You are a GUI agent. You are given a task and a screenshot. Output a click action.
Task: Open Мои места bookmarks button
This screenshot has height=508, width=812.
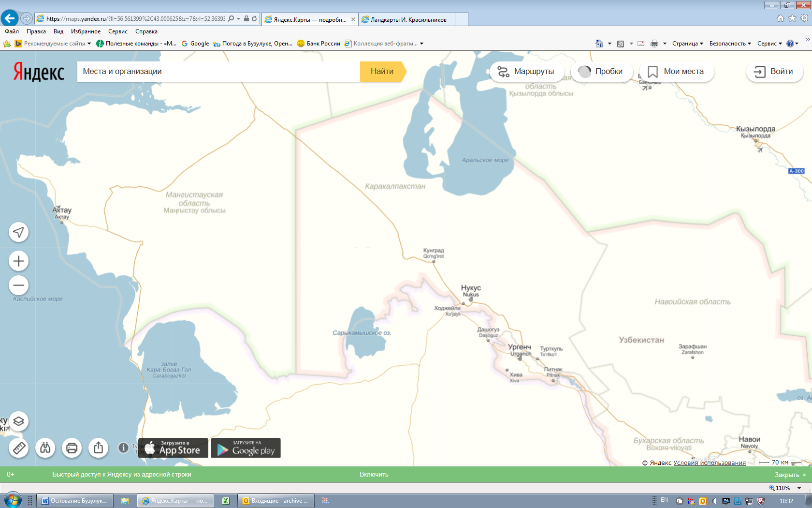tap(677, 72)
